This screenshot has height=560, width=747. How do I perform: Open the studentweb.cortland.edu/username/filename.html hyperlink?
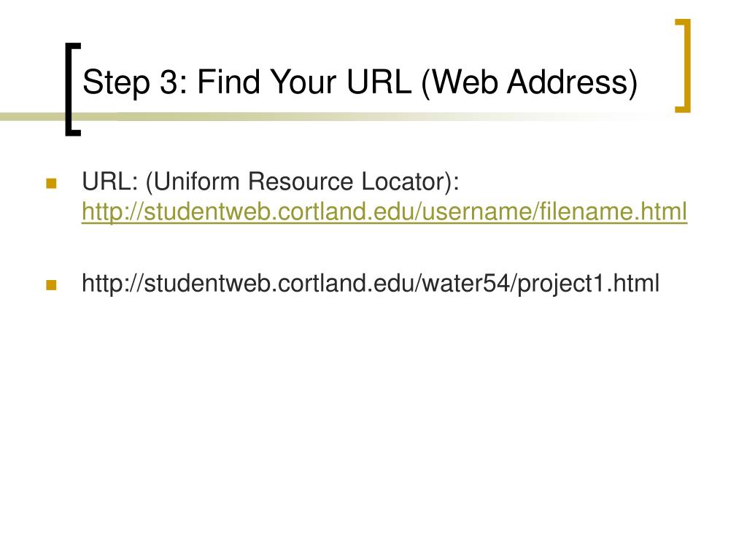384,211
